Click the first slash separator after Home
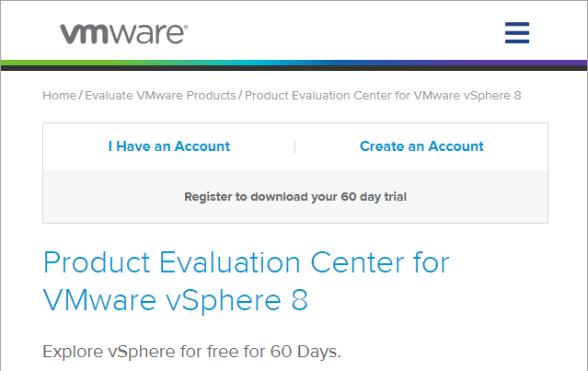Viewport: 588px width, 371px height. pyautogui.click(x=81, y=96)
